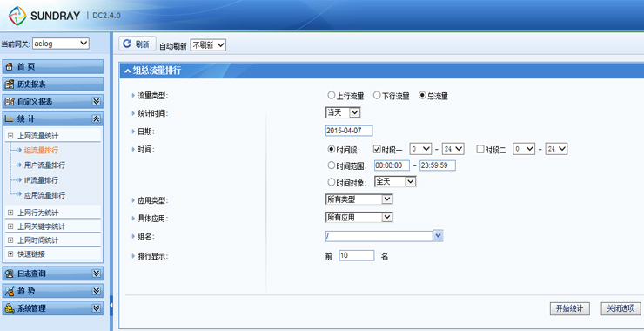Open the 时段二 start hour dropdown
644x331 pixels.
(x=524, y=149)
